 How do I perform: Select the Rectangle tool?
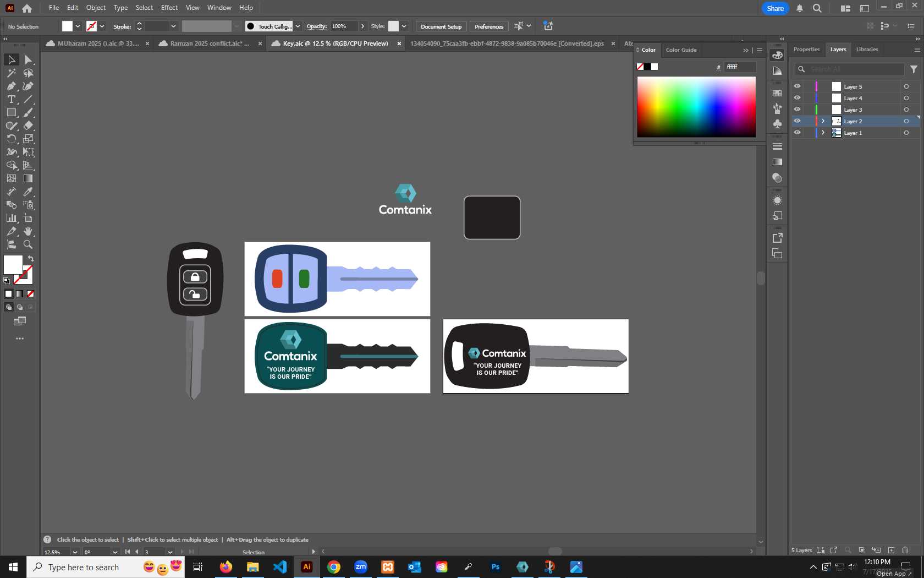pos(11,112)
